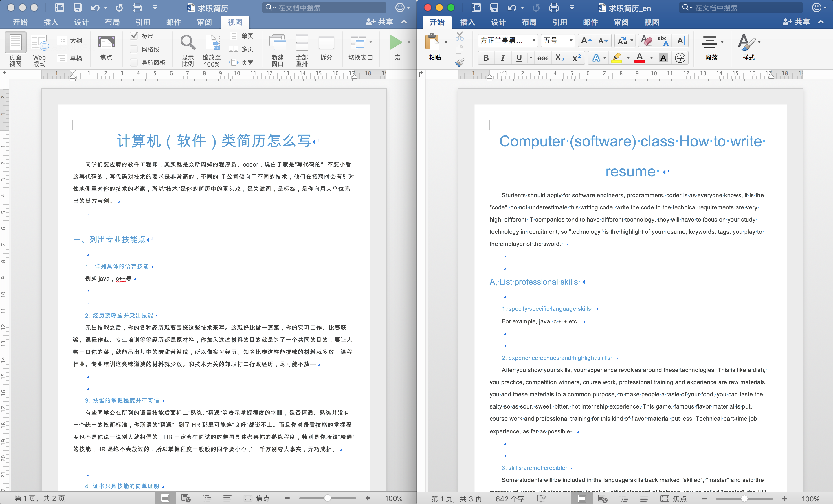The height and width of the screenshot is (504, 833).
Task: Click the print icon in left window
Action: (x=137, y=8)
